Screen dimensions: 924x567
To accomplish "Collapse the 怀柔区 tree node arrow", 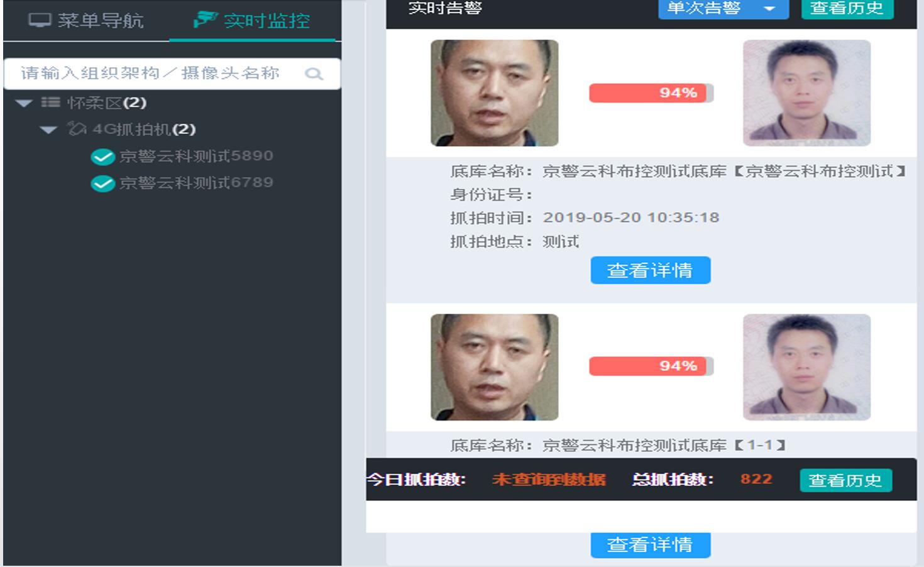I will pyautogui.click(x=24, y=103).
